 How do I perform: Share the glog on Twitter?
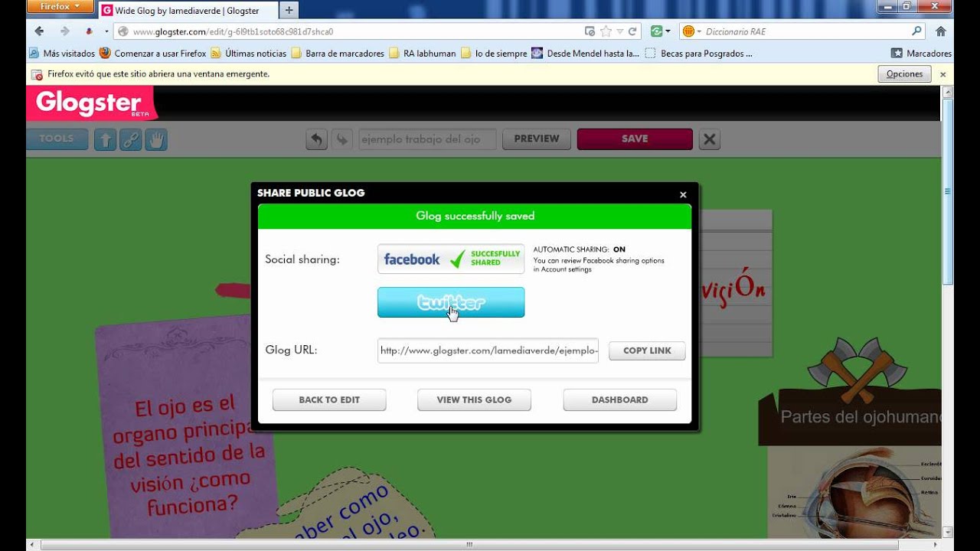tap(451, 302)
